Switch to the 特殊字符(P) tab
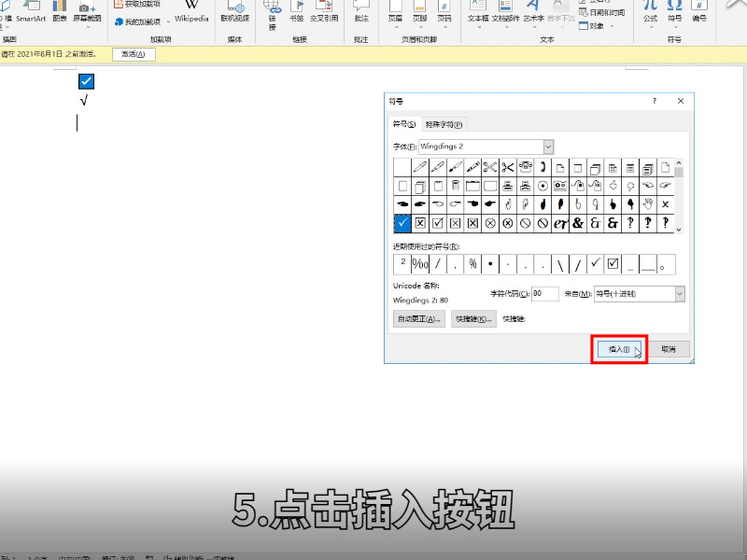This screenshot has width=747, height=560. coord(444,124)
